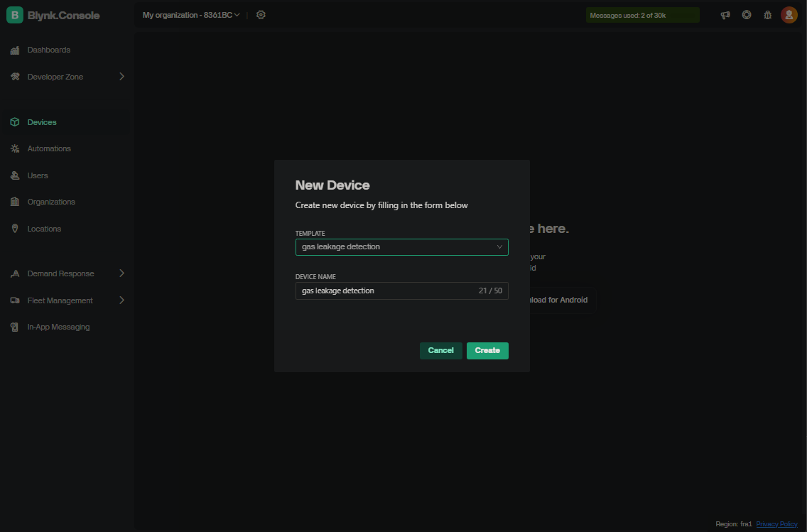Click the In-App Messaging sidebar icon
This screenshot has height=532, width=807.
click(x=15, y=327)
